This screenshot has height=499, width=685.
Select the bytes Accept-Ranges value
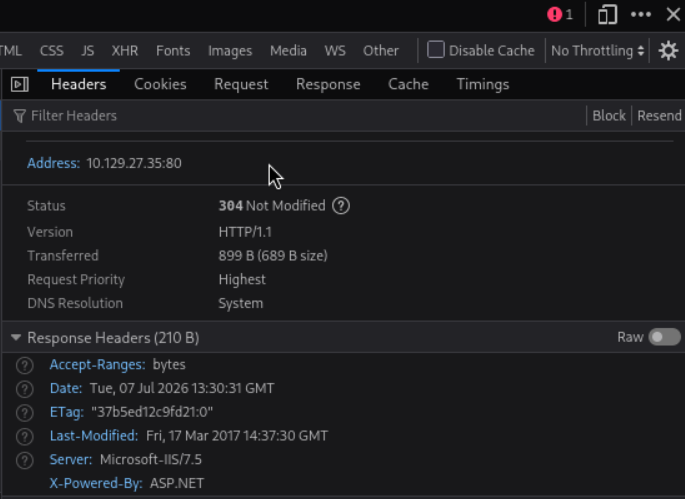169,365
